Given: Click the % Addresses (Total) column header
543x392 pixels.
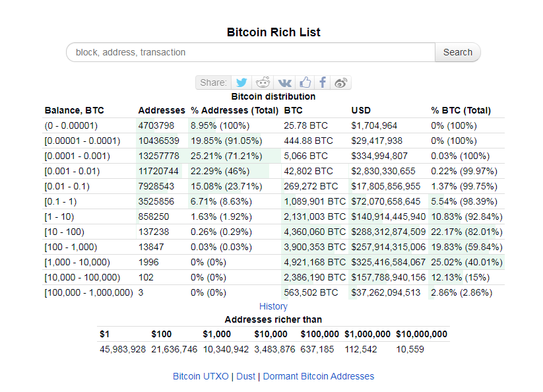Looking at the screenshot, I should [234, 110].
